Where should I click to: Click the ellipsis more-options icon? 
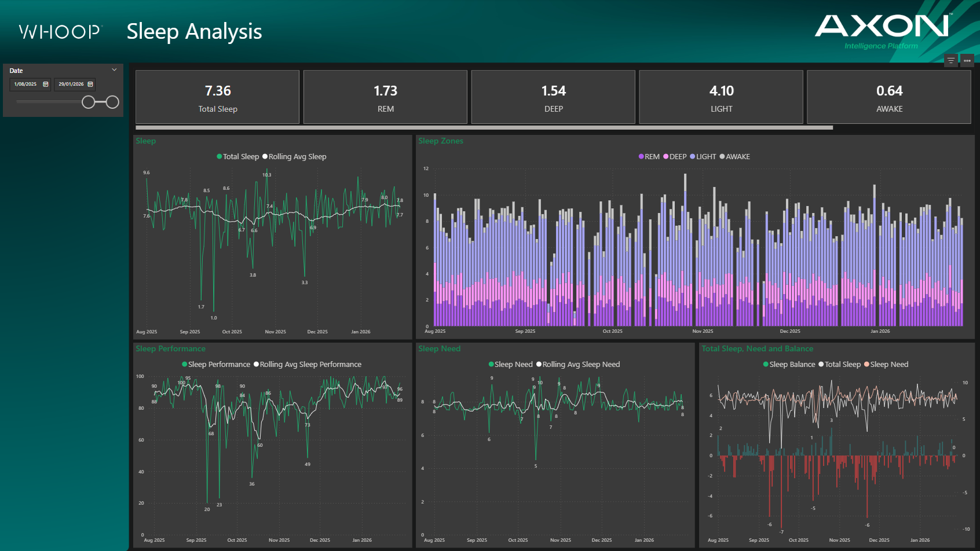(967, 60)
